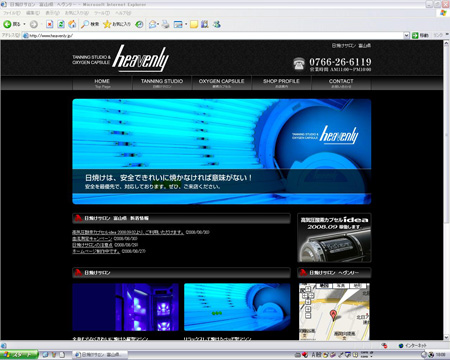
Task: Click the idea oxygen capsule banner image
Action: pyautogui.click(x=334, y=238)
